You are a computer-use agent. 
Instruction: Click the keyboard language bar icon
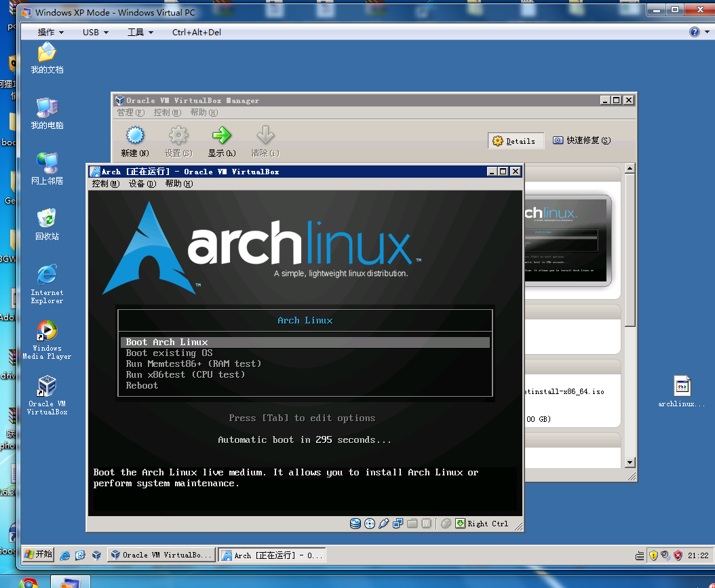pyautogui.click(x=640, y=555)
